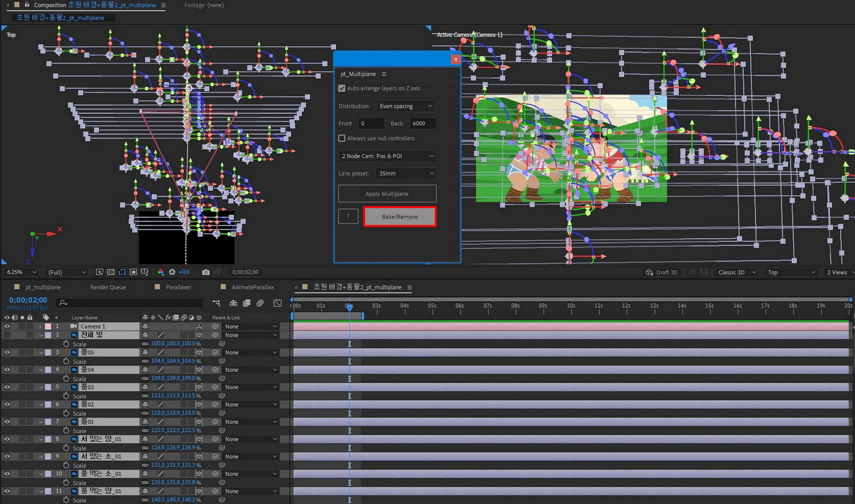This screenshot has width=855, height=504.
Task: Open the composition mini-flowchart icon
Action: [x=216, y=303]
